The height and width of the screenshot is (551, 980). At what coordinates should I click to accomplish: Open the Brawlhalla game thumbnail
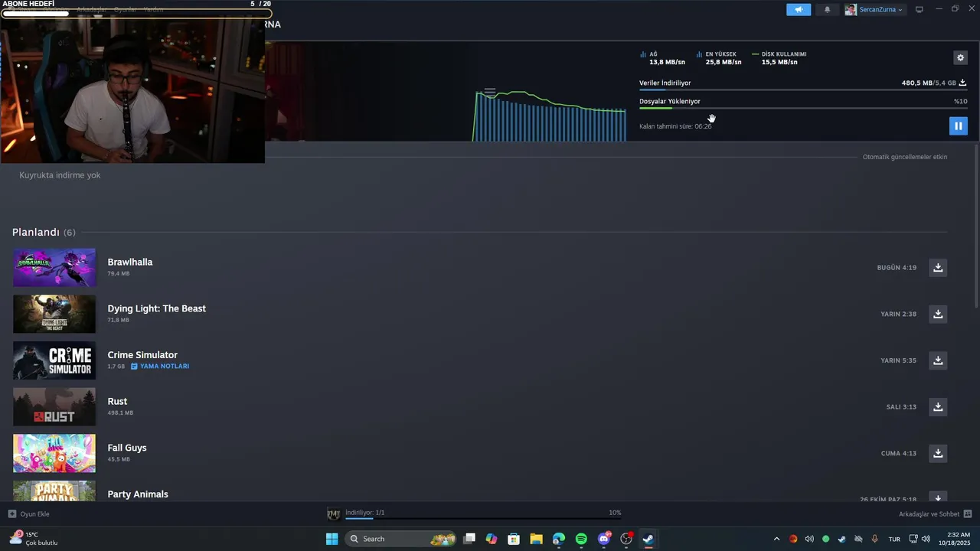click(54, 268)
